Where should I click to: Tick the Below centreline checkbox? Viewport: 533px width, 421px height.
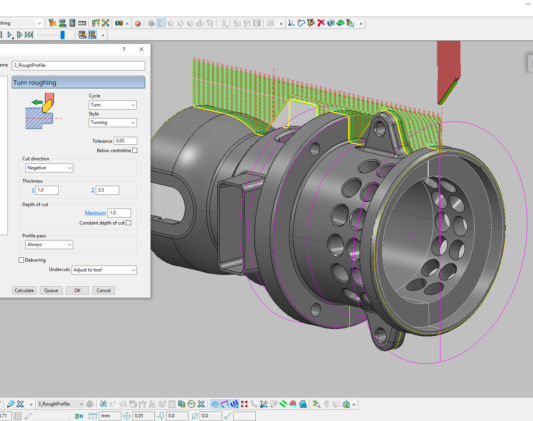point(135,150)
